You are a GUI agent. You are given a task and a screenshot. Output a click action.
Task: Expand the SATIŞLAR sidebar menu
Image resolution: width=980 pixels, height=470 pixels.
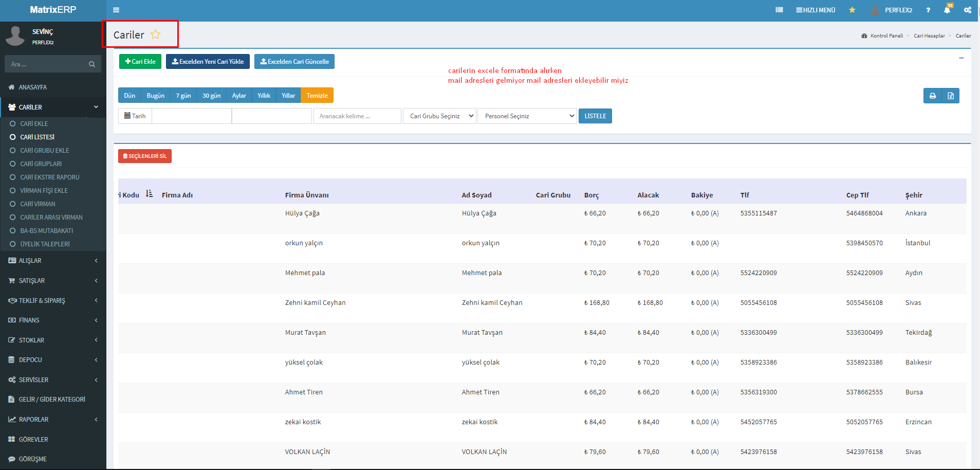tap(32, 280)
